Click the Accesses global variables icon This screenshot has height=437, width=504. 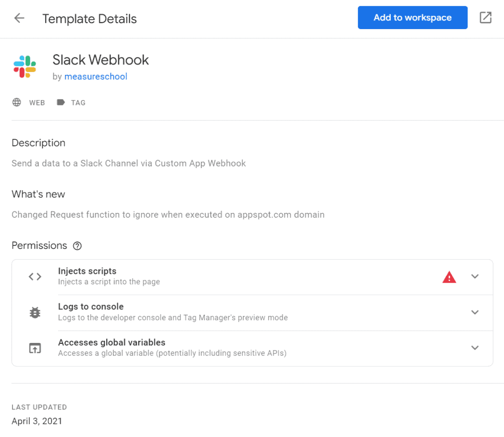pyautogui.click(x=35, y=348)
